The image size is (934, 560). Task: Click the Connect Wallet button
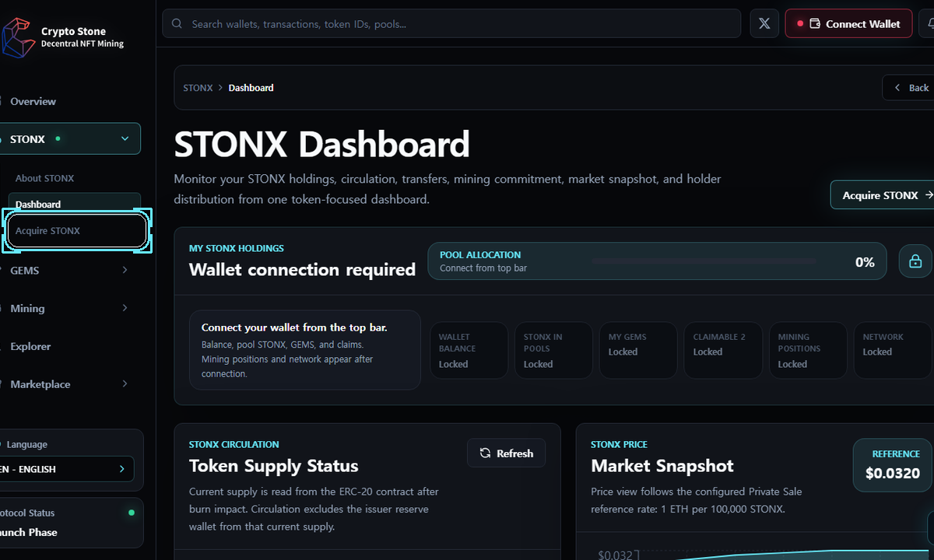(847, 24)
